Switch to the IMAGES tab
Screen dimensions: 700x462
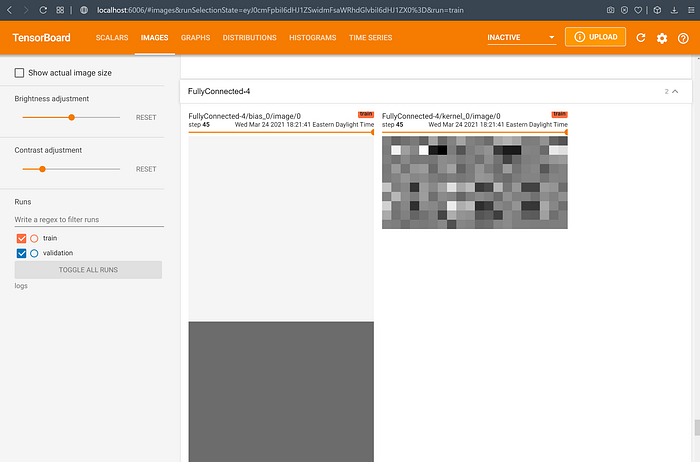(x=154, y=37)
